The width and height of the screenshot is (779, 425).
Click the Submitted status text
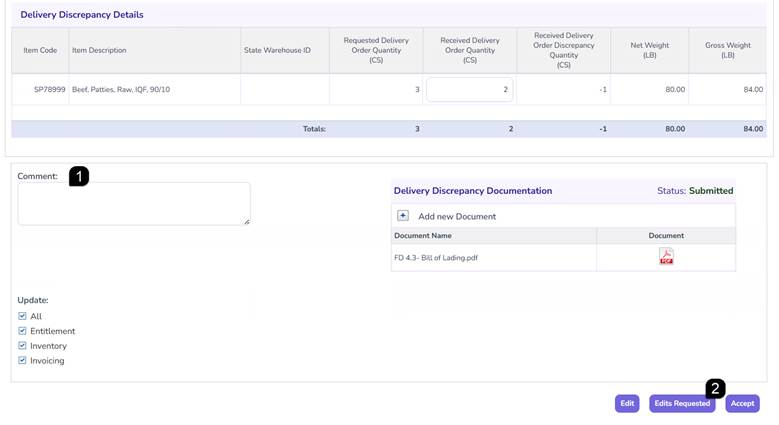point(711,191)
